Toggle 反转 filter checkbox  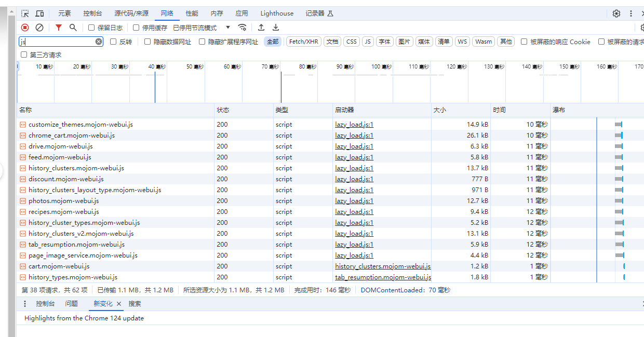point(113,42)
